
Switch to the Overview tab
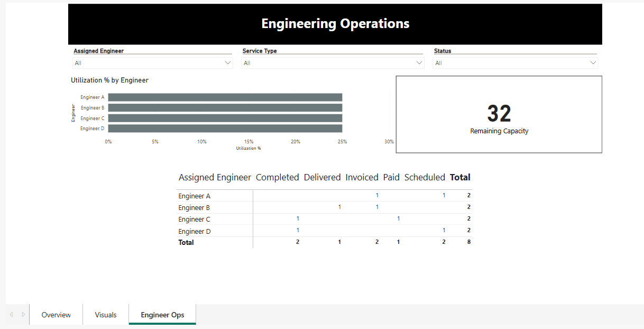coord(56,315)
